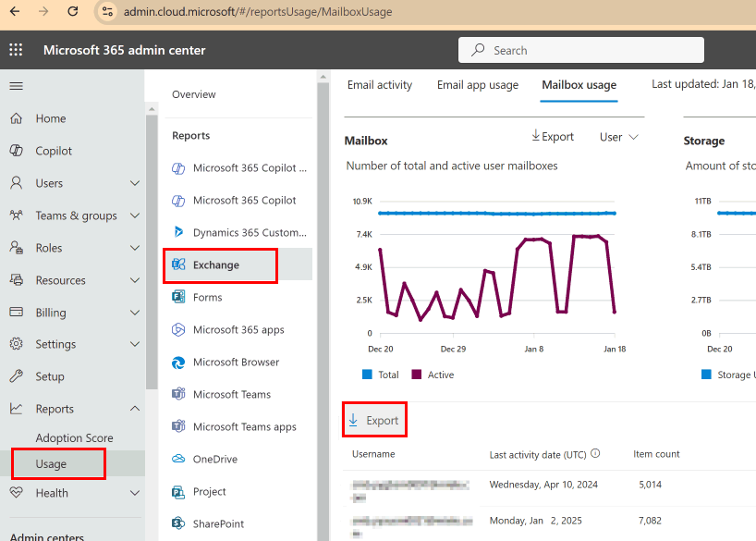Image resolution: width=756 pixels, height=541 pixels.
Task: Sort by the Item count column header
Action: coord(656,454)
